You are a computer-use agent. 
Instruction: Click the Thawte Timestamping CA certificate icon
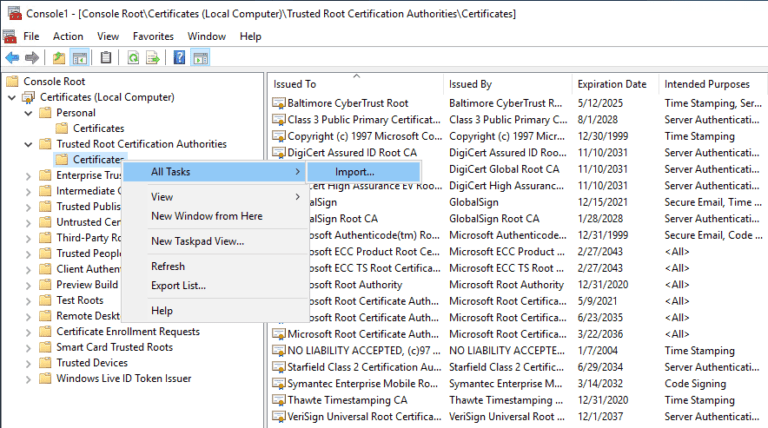279,400
